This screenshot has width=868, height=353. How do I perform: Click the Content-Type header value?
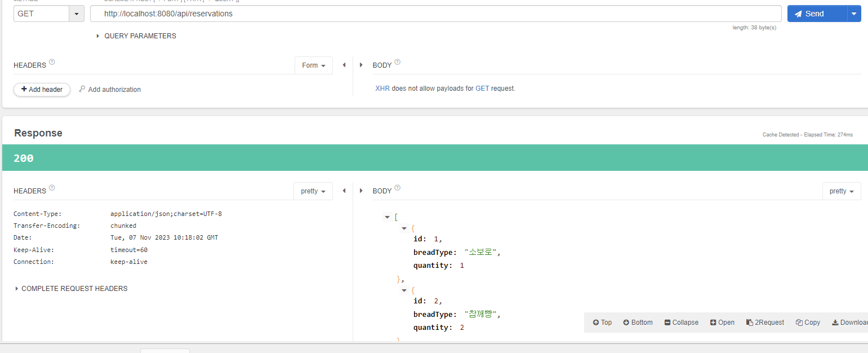166,214
